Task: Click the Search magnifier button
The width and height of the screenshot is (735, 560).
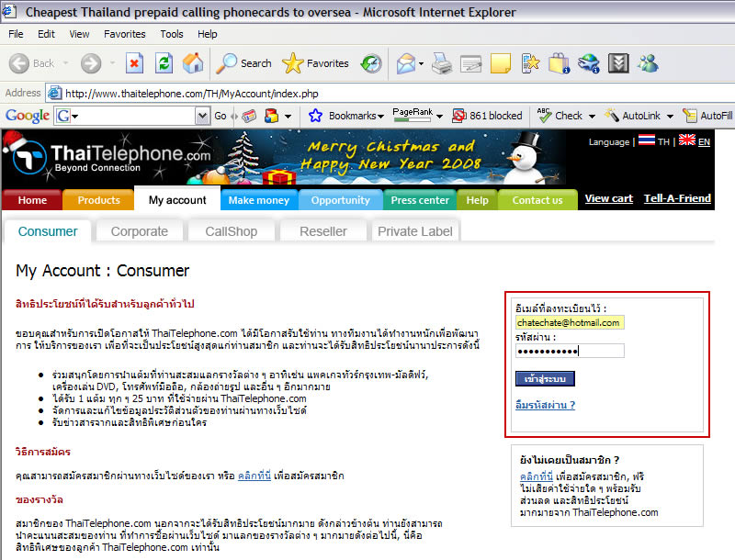Action: pos(243,63)
